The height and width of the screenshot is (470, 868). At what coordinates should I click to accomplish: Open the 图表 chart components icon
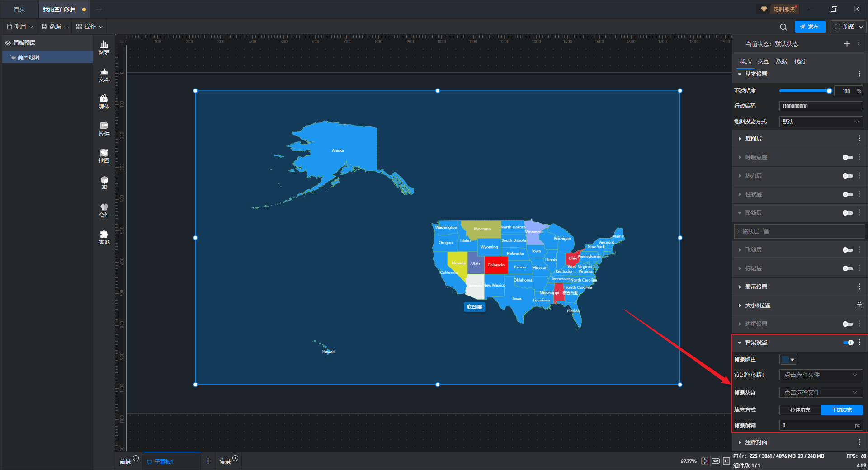[104, 47]
